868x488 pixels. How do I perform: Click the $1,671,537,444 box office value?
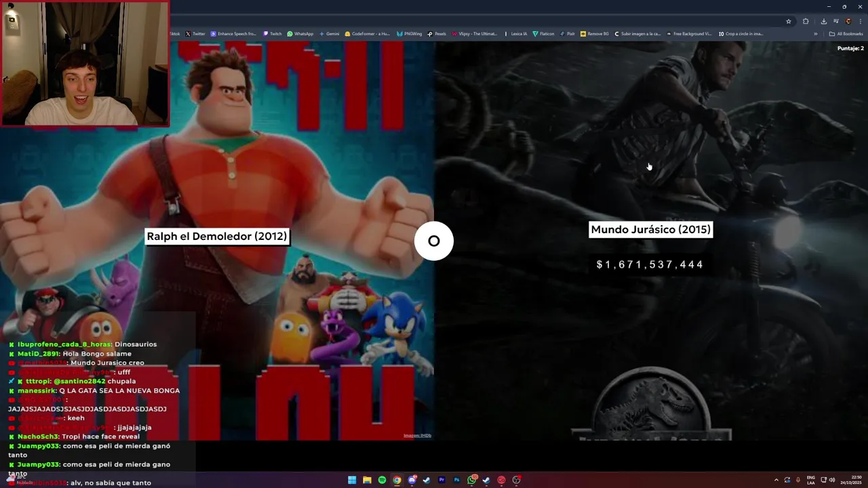(650, 264)
